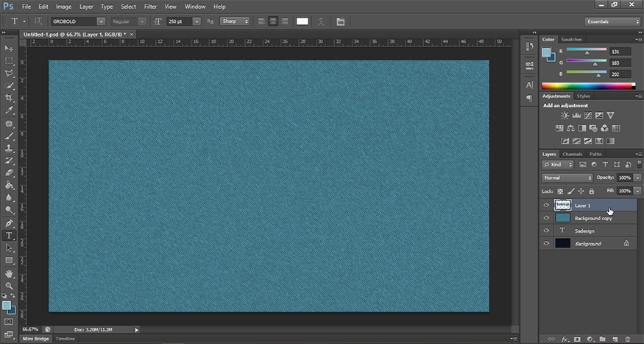644x344 pixels.
Task: Open the GROBOLD font family dropdown
Action: (x=101, y=21)
